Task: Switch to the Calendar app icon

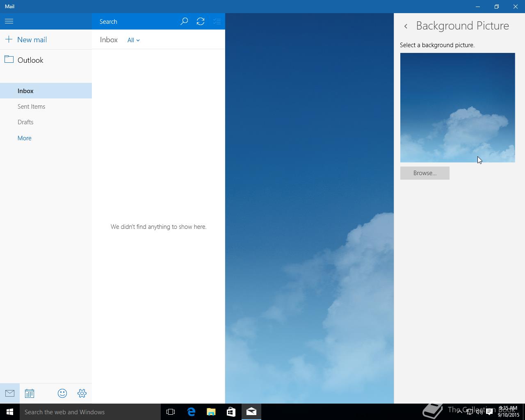Action: (x=30, y=393)
